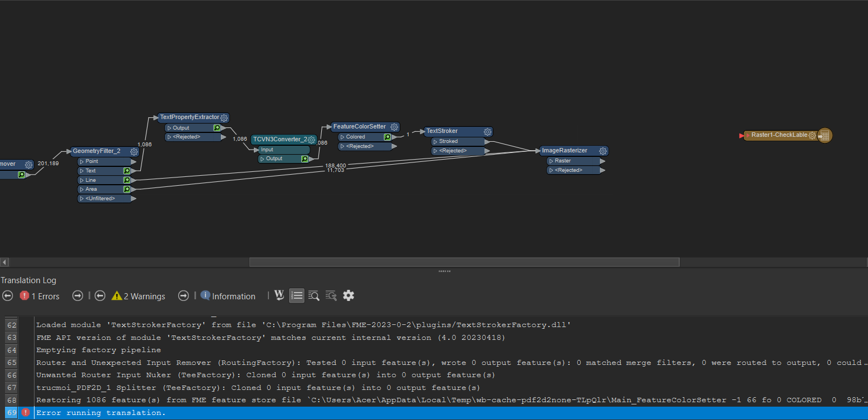Select the FeatureColorSetter transformer title

[359, 126]
